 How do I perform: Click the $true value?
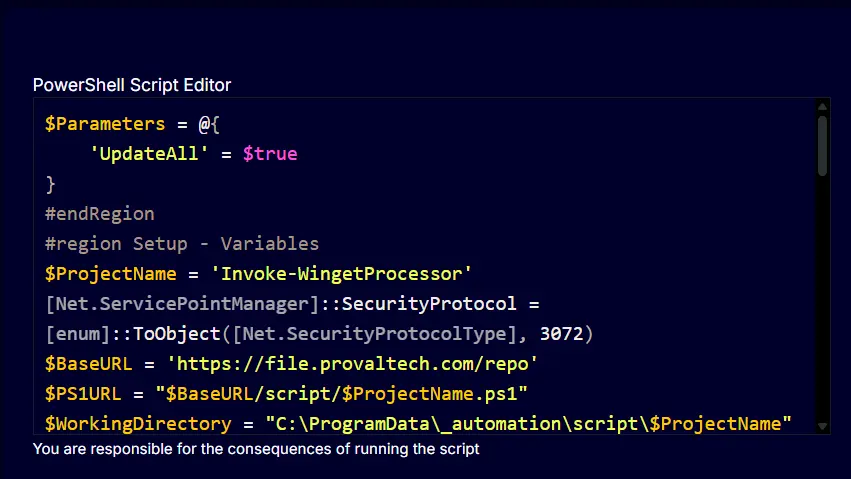(270, 154)
